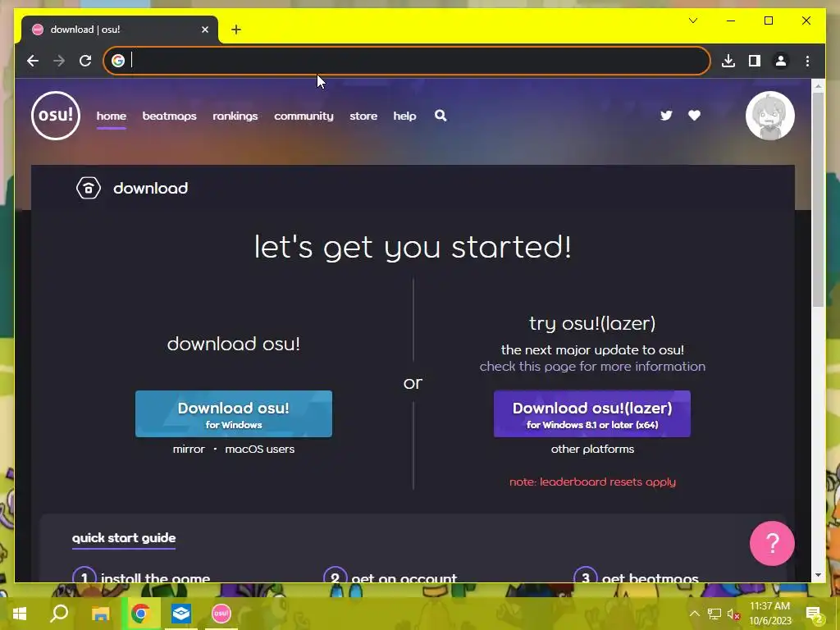Switch to Chrome in the taskbar
Viewport: 840px width, 630px height.
coord(140,613)
